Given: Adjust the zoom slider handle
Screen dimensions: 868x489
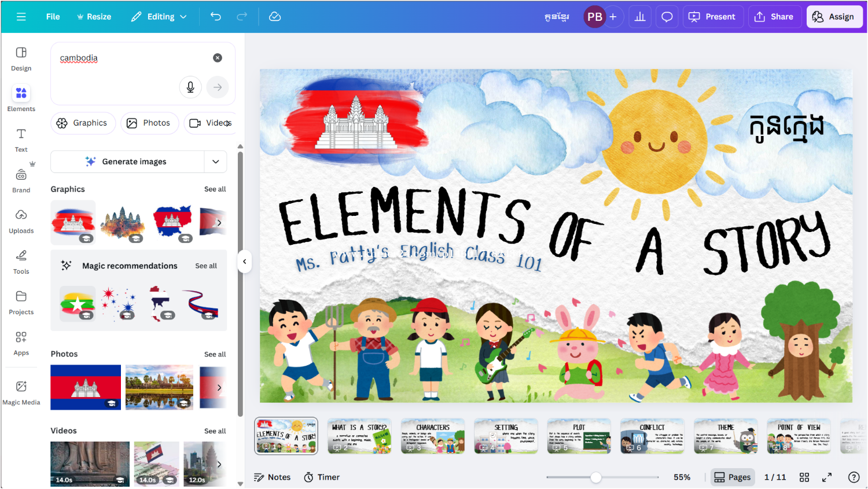Looking at the screenshot, I should pyautogui.click(x=595, y=477).
